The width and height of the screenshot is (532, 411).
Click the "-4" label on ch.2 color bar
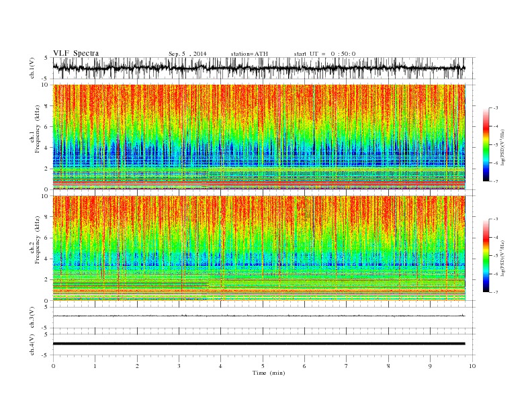[x=496, y=237]
